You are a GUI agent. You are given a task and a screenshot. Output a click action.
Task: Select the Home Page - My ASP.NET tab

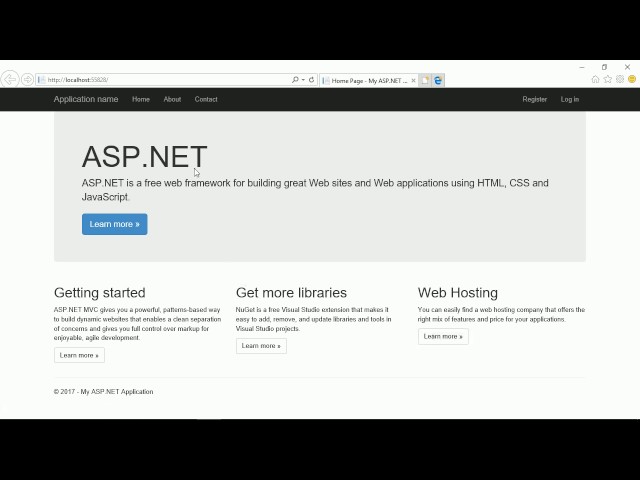(x=369, y=80)
